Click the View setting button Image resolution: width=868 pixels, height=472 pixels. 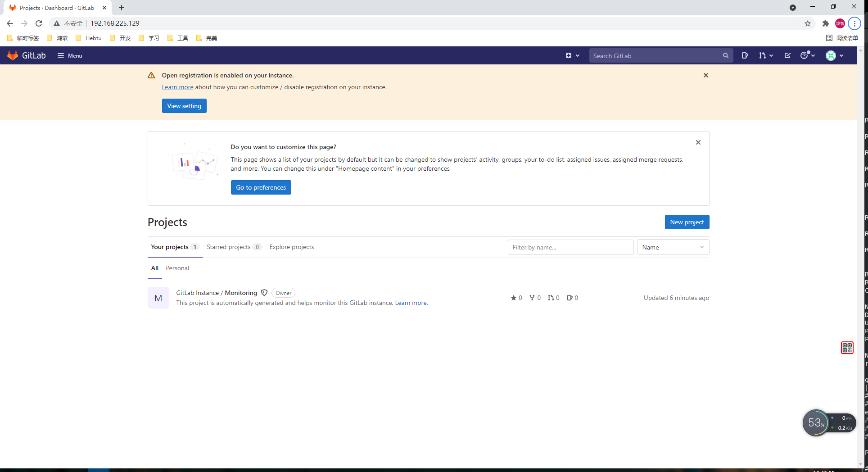(184, 106)
